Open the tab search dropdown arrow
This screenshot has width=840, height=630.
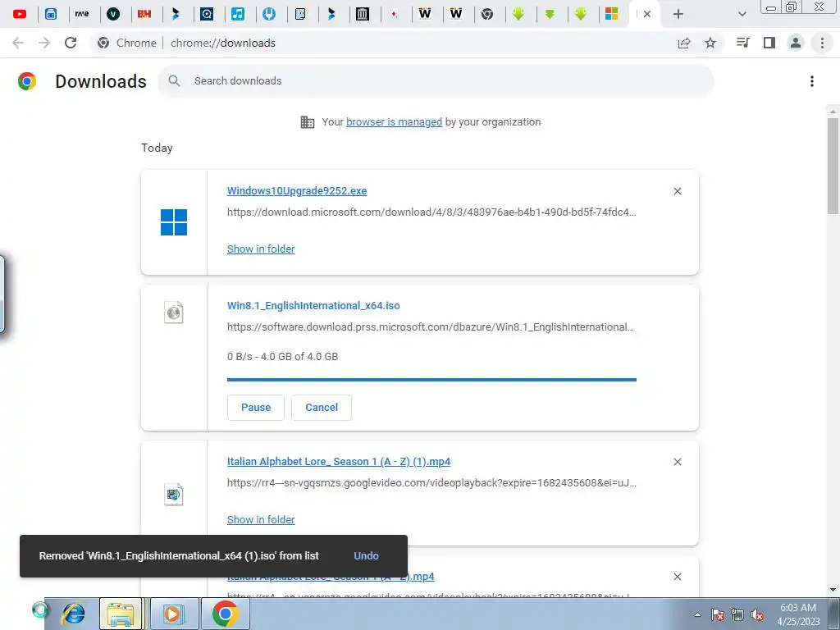pos(742,15)
